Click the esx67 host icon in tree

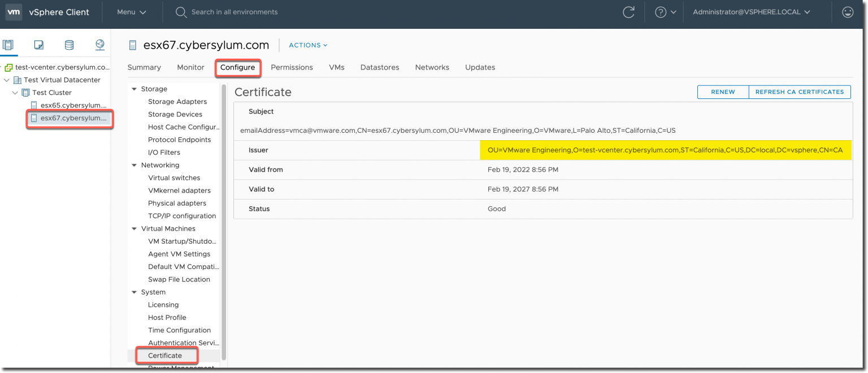(x=34, y=118)
